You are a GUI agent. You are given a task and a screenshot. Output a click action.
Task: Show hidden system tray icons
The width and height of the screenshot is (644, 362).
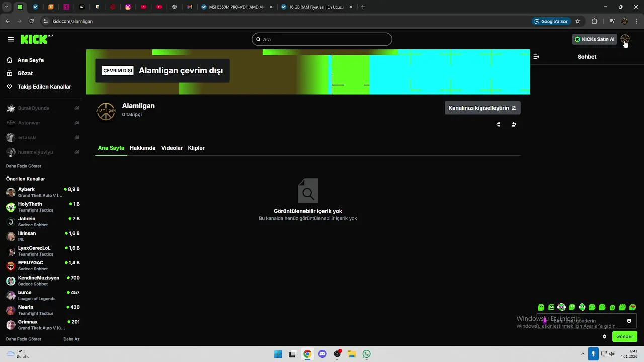tap(583, 354)
